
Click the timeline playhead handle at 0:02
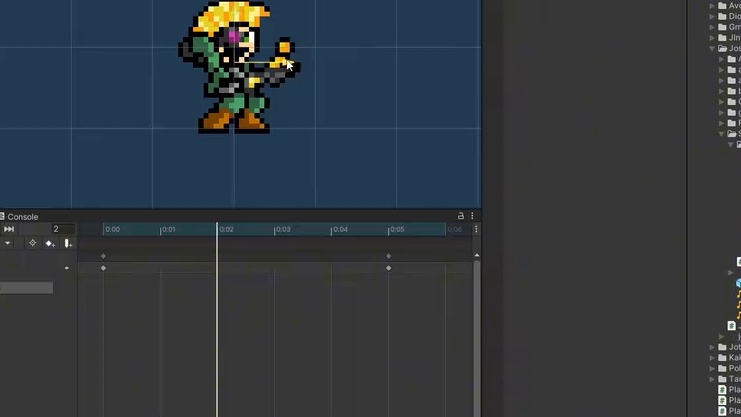coord(217,229)
